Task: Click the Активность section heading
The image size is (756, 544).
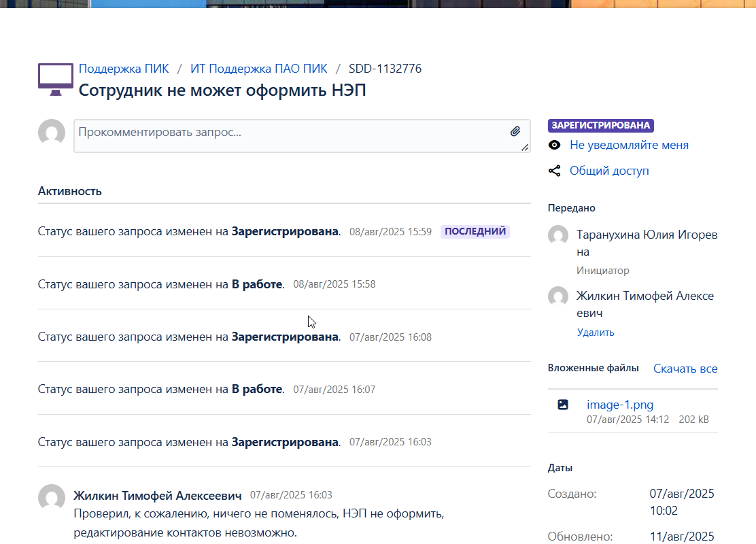Action: coord(70,192)
